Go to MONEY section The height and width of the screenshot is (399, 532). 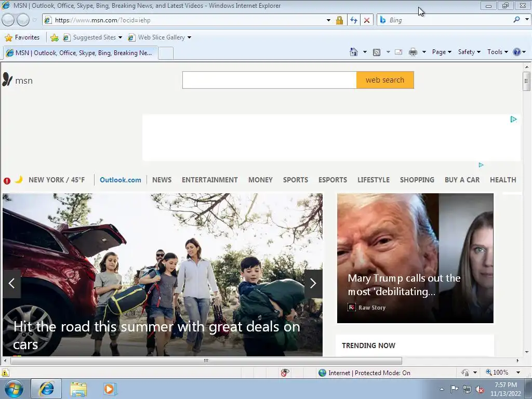[261, 180]
